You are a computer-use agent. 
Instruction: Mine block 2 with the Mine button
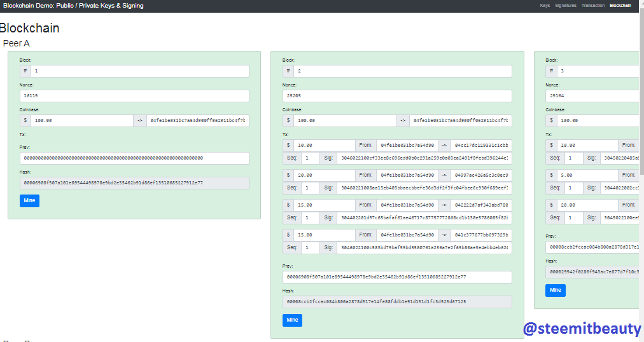pos(293,320)
